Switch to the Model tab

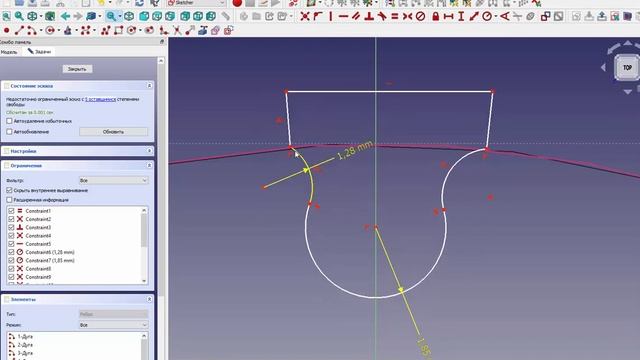click(9, 52)
